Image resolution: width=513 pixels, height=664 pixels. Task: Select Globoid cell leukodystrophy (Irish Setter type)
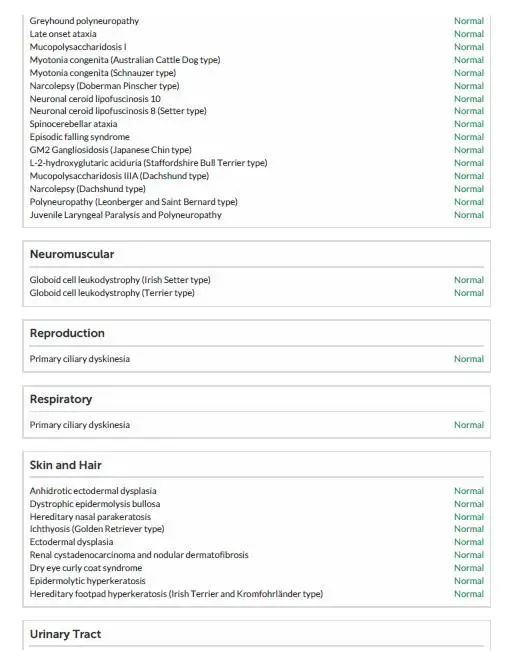[x=120, y=280]
